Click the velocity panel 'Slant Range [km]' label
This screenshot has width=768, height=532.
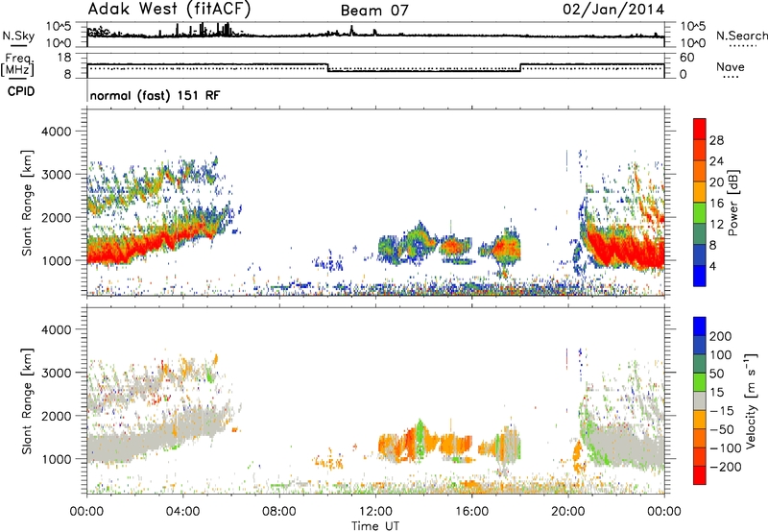28,400
